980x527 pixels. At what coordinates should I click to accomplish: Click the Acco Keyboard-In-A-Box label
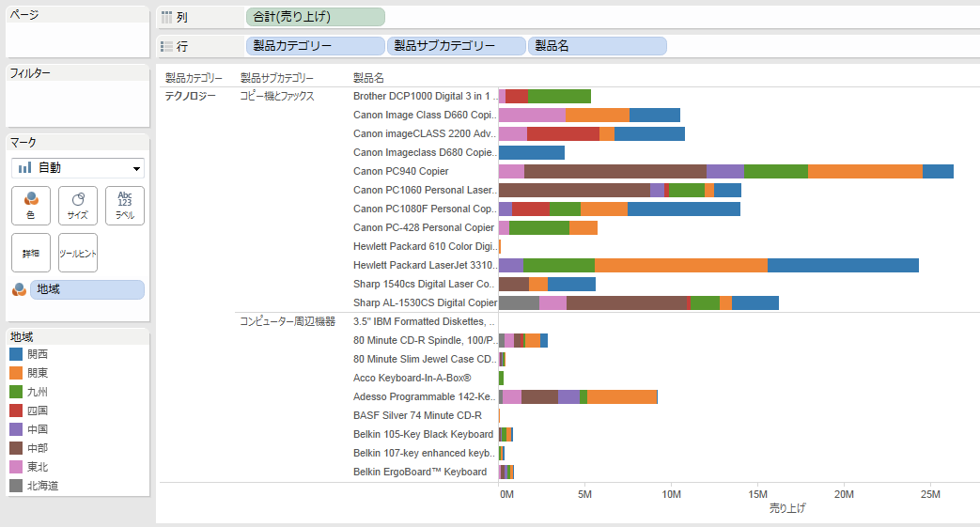412,378
